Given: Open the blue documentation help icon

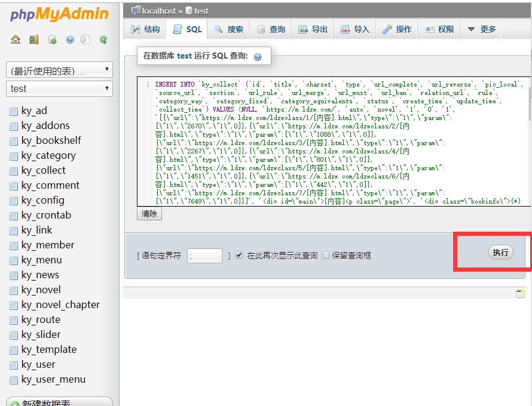Looking at the screenshot, I should coord(69,39).
